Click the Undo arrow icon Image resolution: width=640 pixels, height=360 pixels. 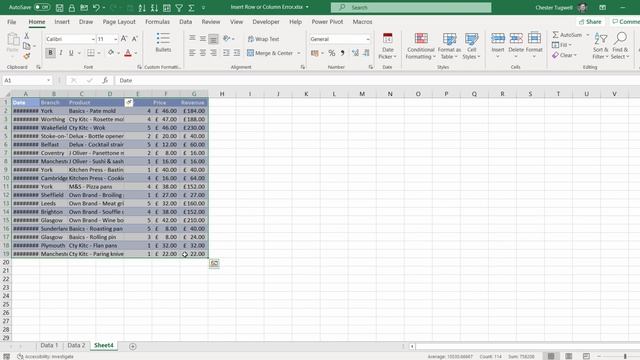(x=96, y=7)
